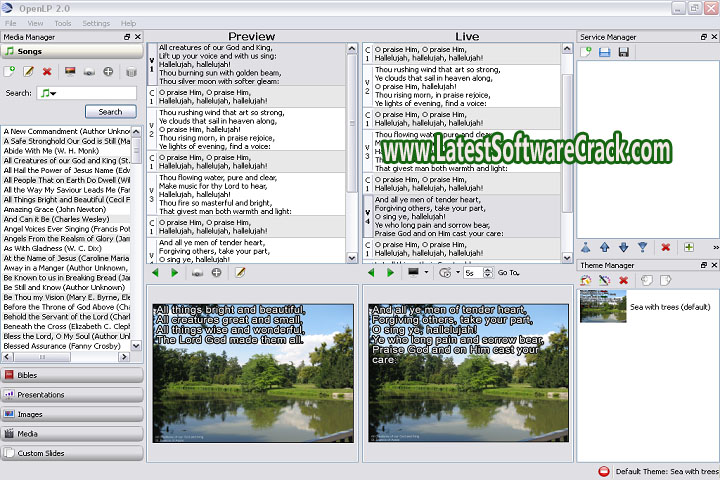The image size is (720, 480).
Task: Save the current service icon
Action: pyautogui.click(x=624, y=52)
